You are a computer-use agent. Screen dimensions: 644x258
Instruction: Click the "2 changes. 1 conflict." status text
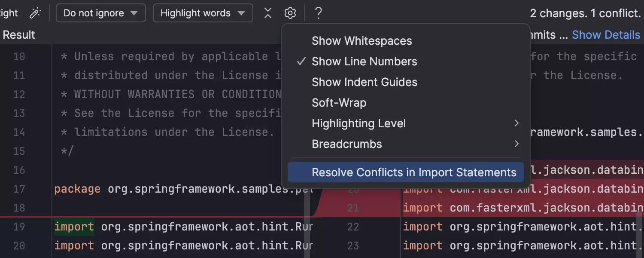tap(585, 13)
